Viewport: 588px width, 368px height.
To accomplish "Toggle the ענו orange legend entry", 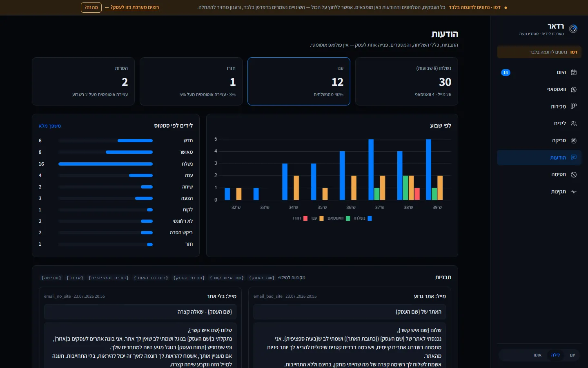I will click(x=317, y=218).
